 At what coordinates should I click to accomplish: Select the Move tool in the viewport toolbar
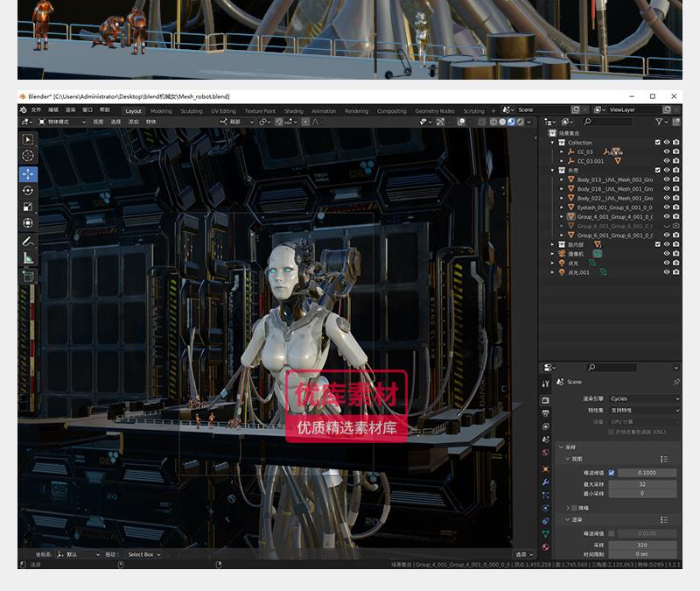[28, 173]
